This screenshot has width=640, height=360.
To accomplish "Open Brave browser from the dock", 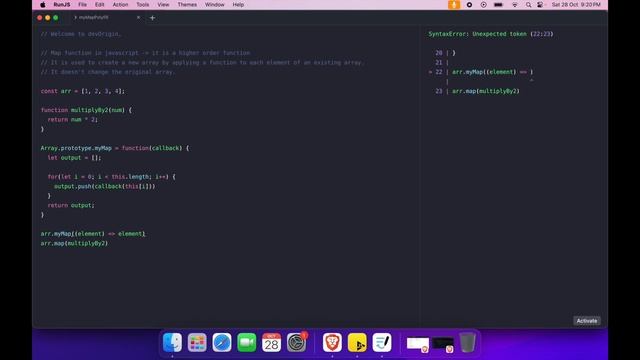I will coord(332,342).
